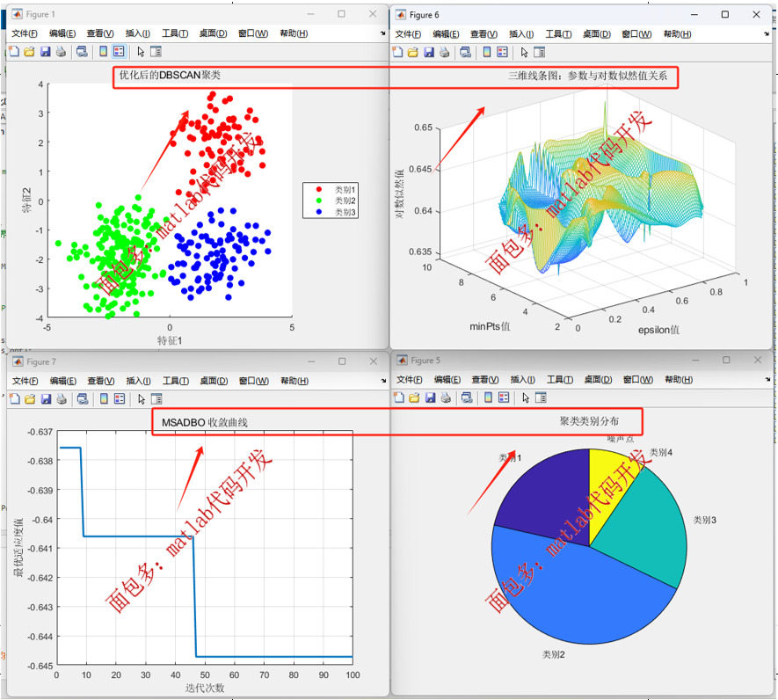Image resolution: width=778 pixels, height=700 pixels.
Task: Save figure icon in Figure 1 toolbar
Action: (x=45, y=52)
